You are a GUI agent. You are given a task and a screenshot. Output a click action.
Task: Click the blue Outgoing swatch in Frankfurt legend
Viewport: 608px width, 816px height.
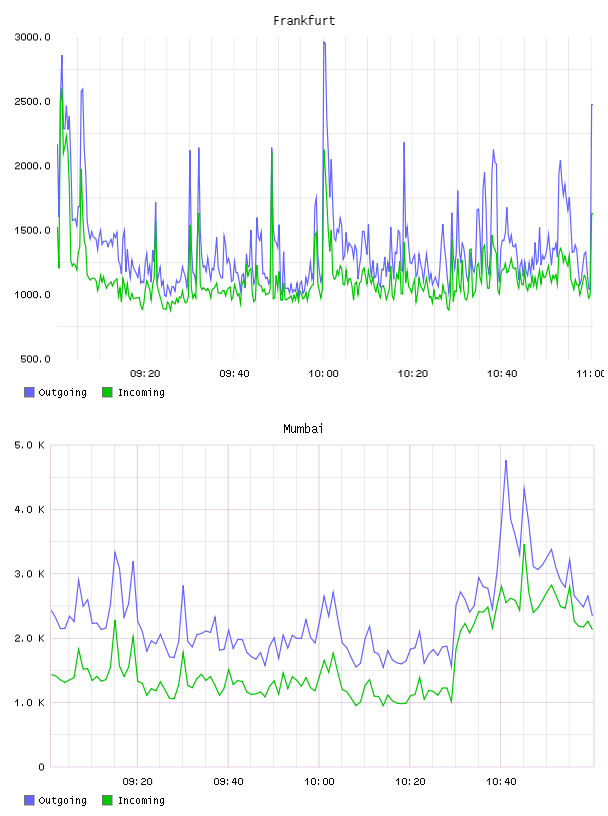(29, 392)
